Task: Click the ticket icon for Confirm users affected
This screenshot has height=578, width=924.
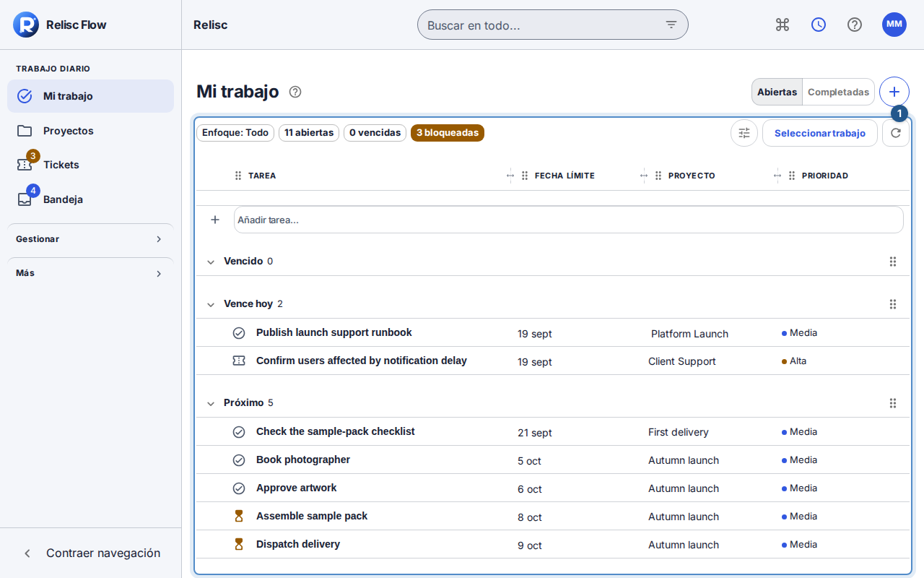Action: (239, 361)
